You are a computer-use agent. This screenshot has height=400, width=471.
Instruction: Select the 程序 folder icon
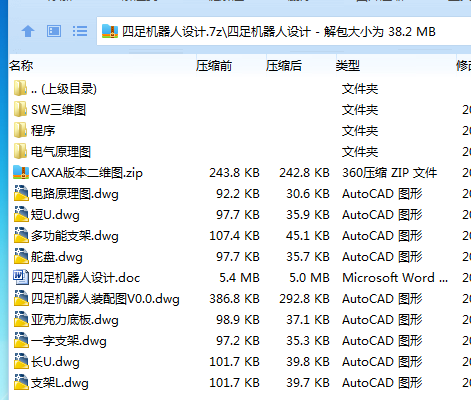pyautogui.click(x=21, y=130)
